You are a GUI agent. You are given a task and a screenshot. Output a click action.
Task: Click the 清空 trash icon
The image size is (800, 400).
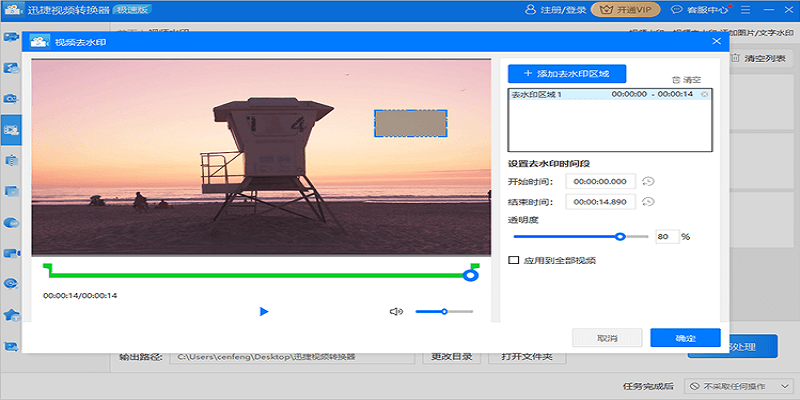pyautogui.click(x=676, y=79)
